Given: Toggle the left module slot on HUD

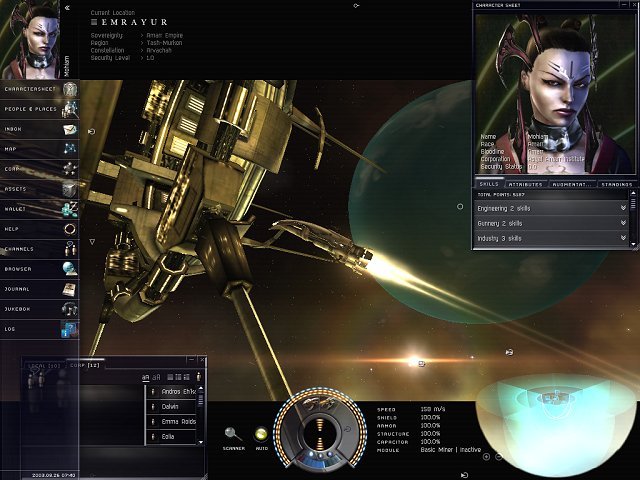Looking at the screenshot, I should pyautogui.click(x=311, y=455).
